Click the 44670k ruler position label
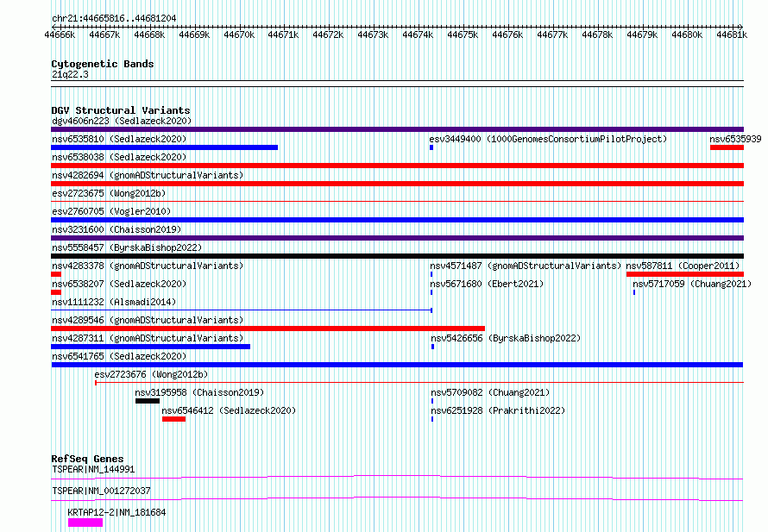 click(239, 34)
